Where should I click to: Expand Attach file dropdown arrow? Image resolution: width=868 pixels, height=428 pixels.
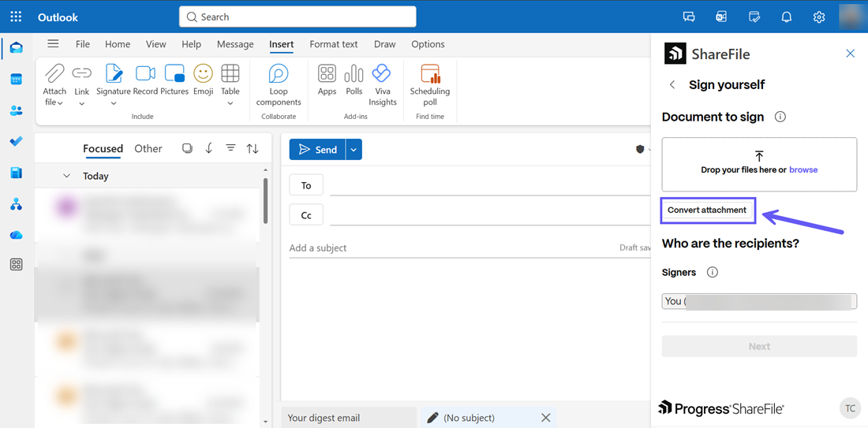(x=60, y=102)
